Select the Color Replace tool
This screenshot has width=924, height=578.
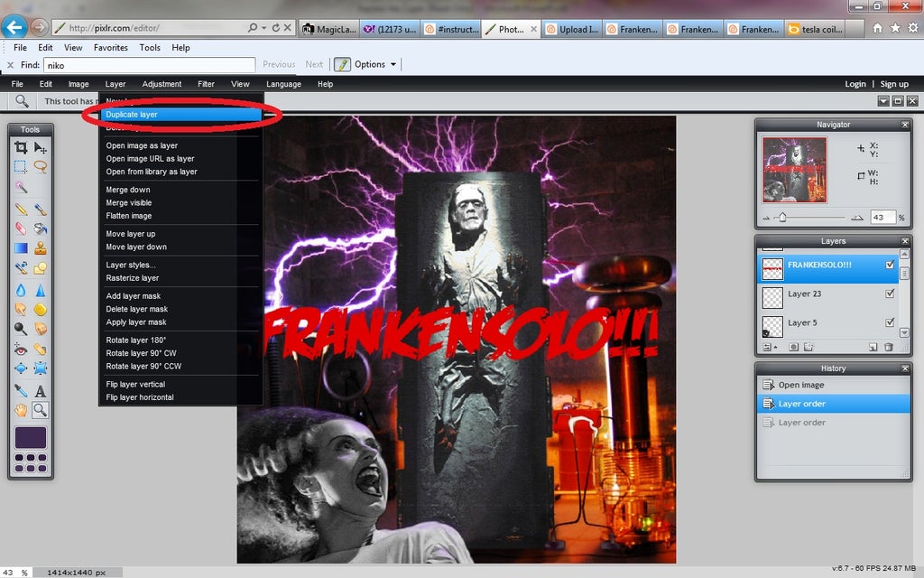[21, 268]
